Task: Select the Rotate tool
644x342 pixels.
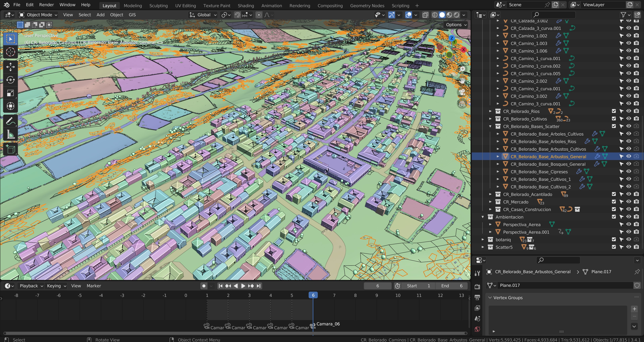Action: (x=10, y=80)
